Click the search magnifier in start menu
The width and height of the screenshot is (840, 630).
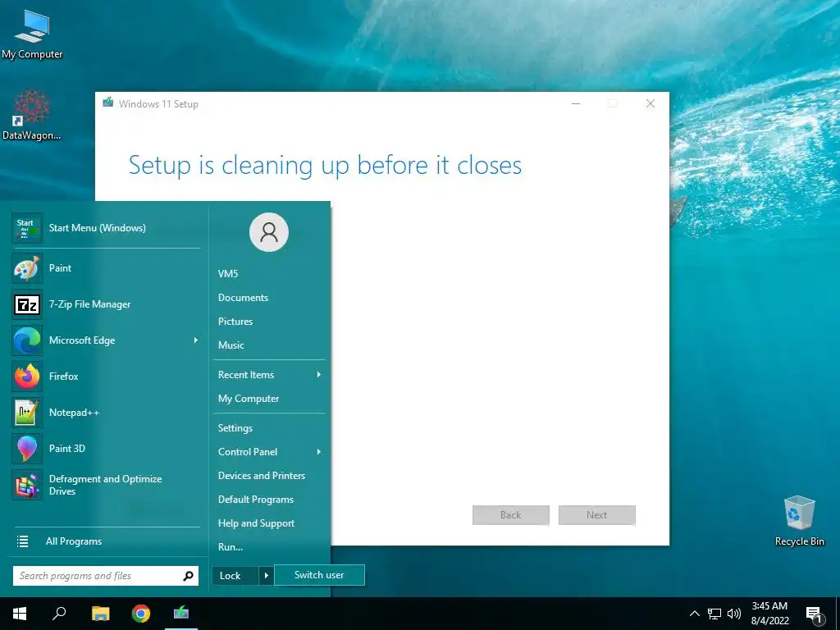(x=188, y=576)
